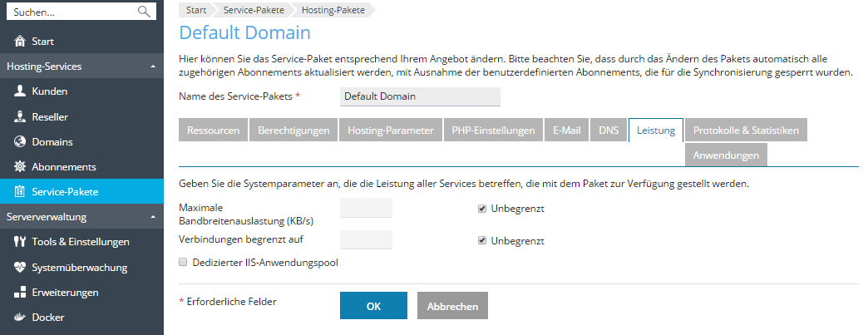Go to Start breadcrumb
The height and width of the screenshot is (335, 868).
(x=196, y=10)
